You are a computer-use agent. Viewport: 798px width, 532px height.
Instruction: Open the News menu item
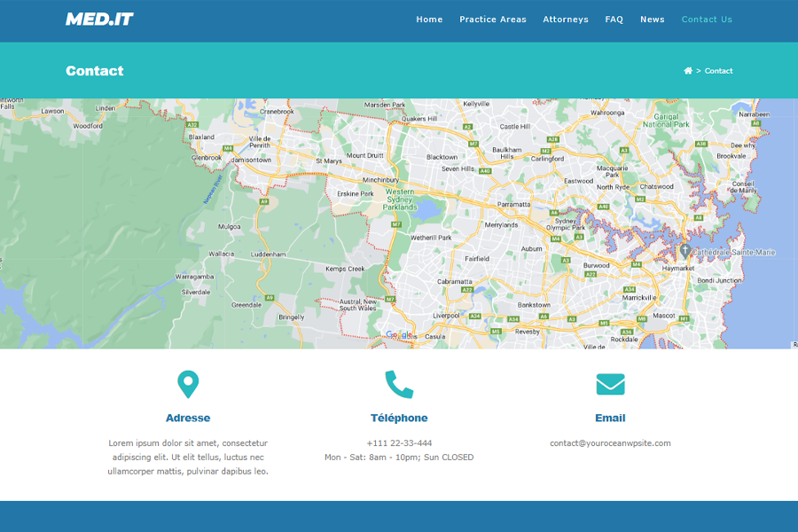pos(652,20)
